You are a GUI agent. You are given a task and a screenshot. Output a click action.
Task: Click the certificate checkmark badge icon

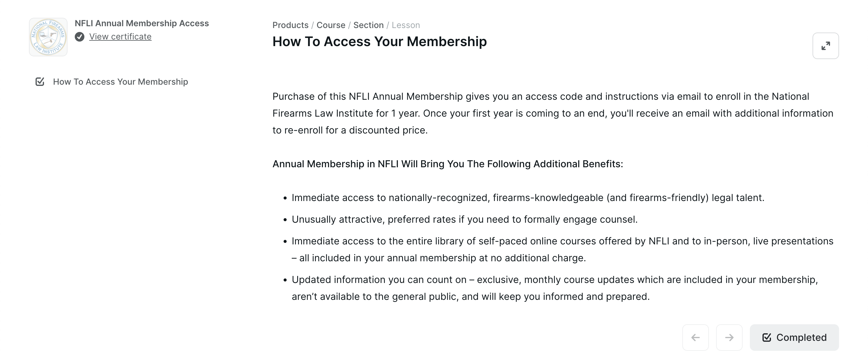[x=80, y=37]
